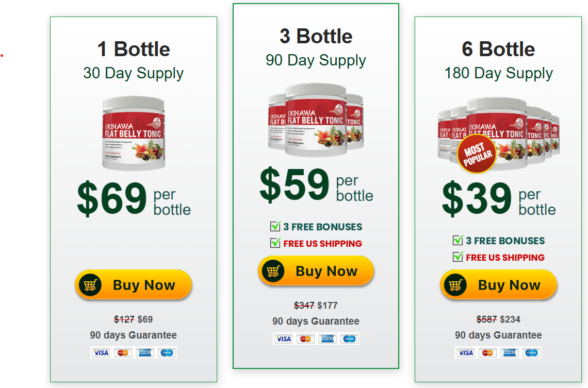Click the Free US Shipping checkbox in 6 Bottle plan

(x=458, y=257)
